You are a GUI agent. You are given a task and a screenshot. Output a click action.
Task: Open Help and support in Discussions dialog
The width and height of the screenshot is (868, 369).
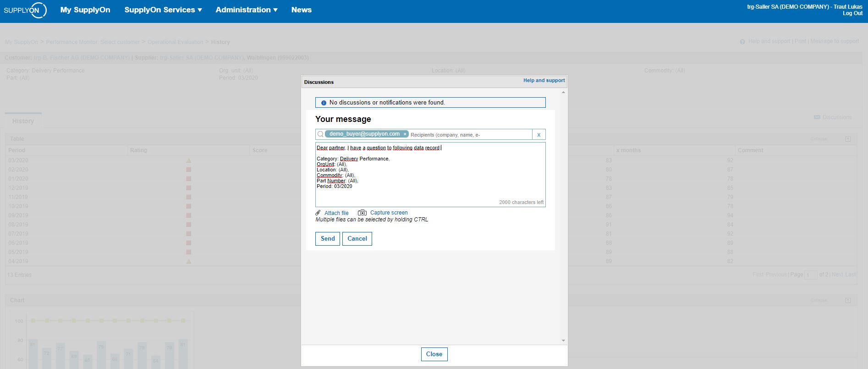544,80
